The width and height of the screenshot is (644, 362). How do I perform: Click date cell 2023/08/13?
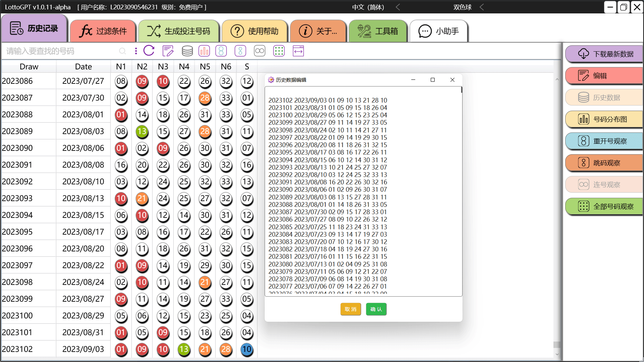click(x=83, y=198)
